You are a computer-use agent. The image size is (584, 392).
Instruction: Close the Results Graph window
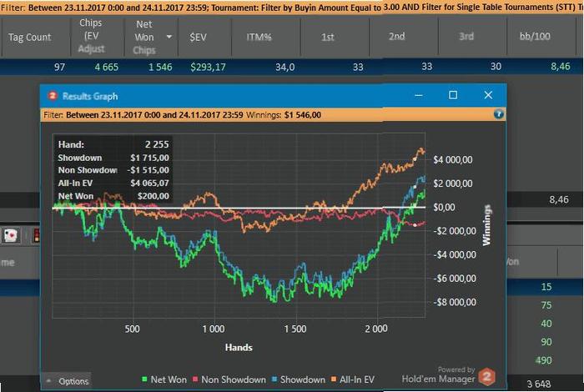pos(488,95)
